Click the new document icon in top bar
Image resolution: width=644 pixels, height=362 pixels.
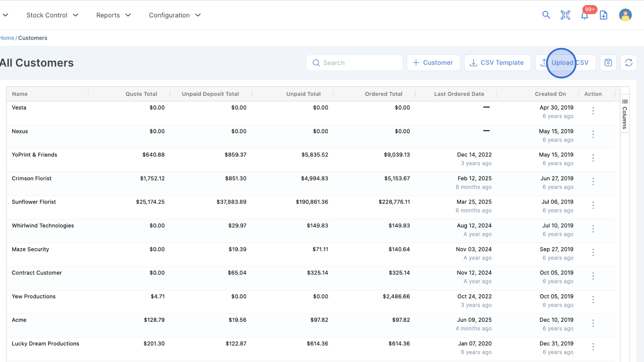pos(603,15)
